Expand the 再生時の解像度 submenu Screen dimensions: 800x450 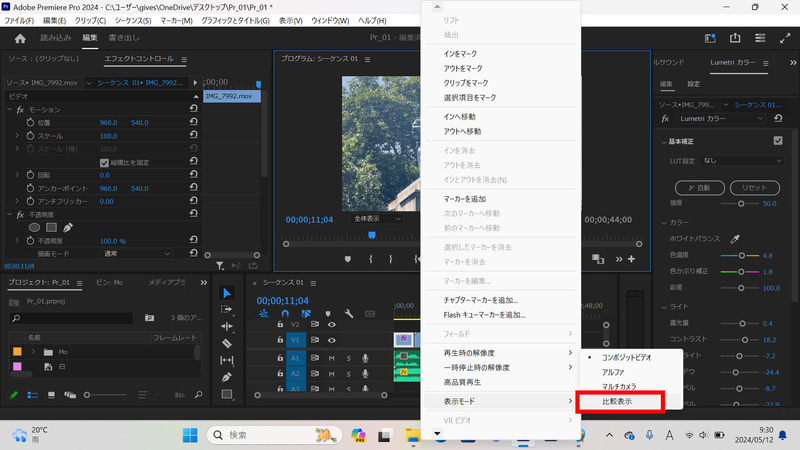[501, 353]
